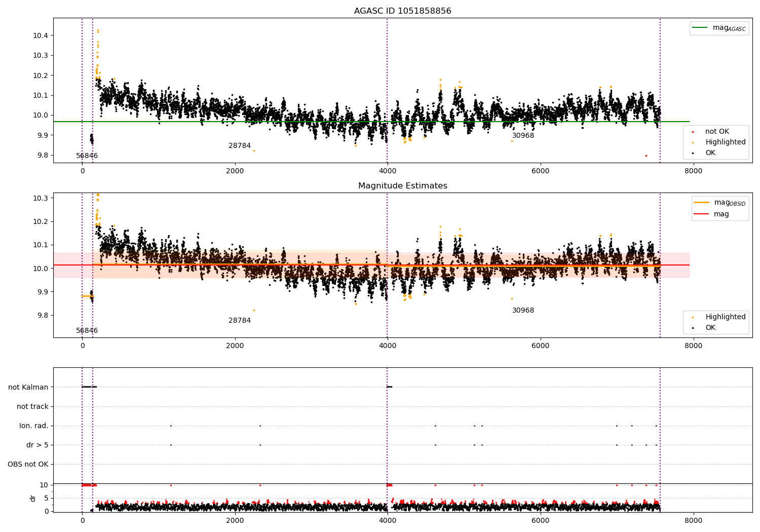Click the 9.9 y-axis tick in Magnitude Estimates plot
The width and height of the screenshot is (760, 532).
pyautogui.click(x=43, y=292)
